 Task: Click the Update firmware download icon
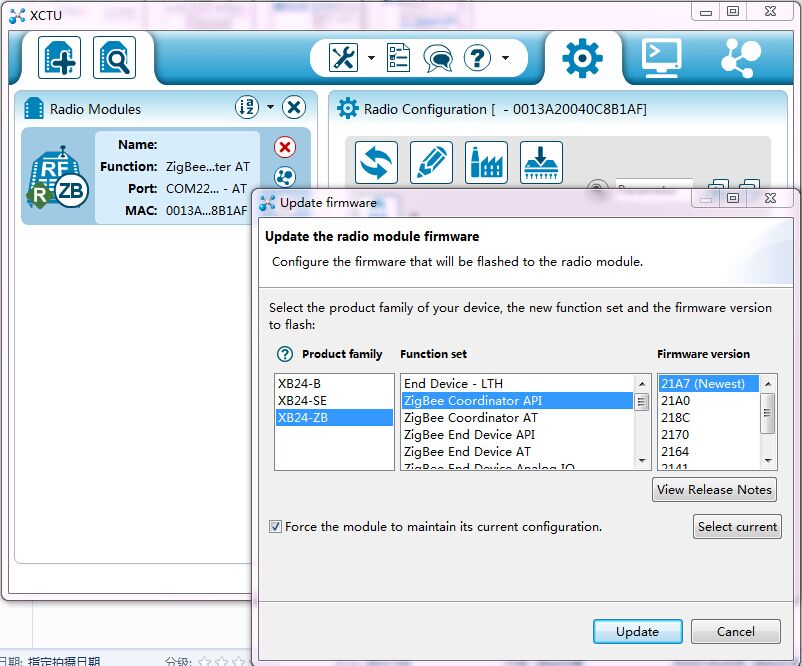[x=541, y=163]
